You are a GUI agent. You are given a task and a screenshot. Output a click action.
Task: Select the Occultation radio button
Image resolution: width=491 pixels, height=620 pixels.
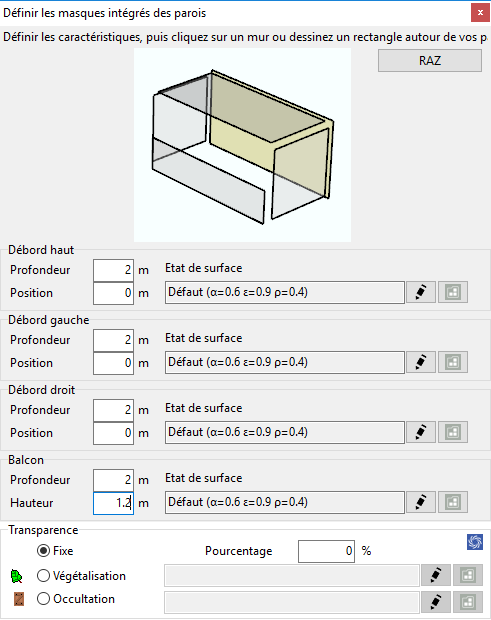tap(43, 599)
